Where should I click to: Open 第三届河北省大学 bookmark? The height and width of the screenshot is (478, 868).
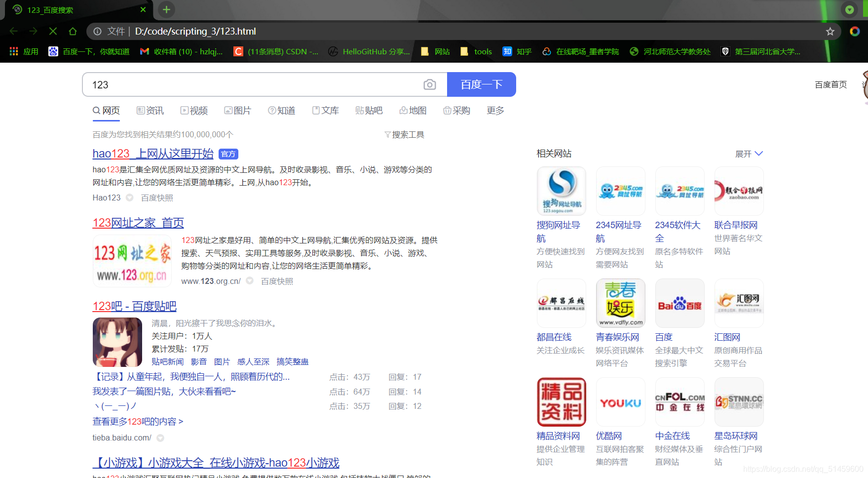coord(760,51)
